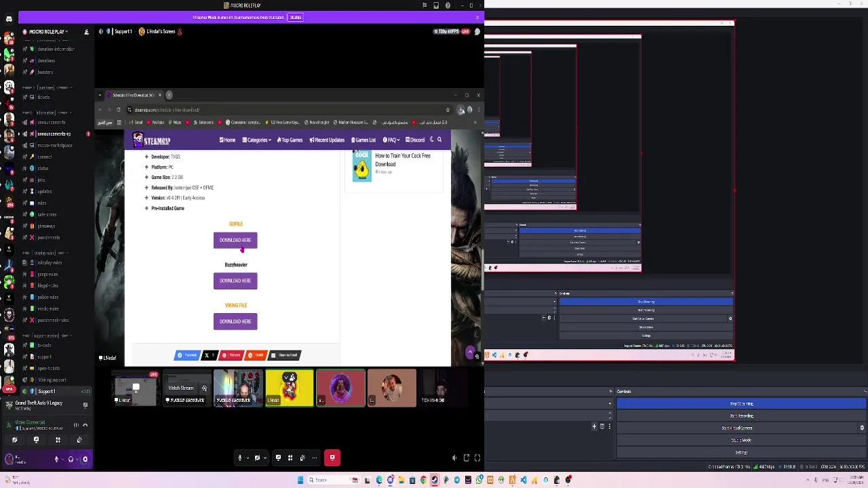Image resolution: width=868 pixels, height=488 pixels.
Task: Select the LIVE L'Hrdaf stream thumbnail
Action: (136, 388)
